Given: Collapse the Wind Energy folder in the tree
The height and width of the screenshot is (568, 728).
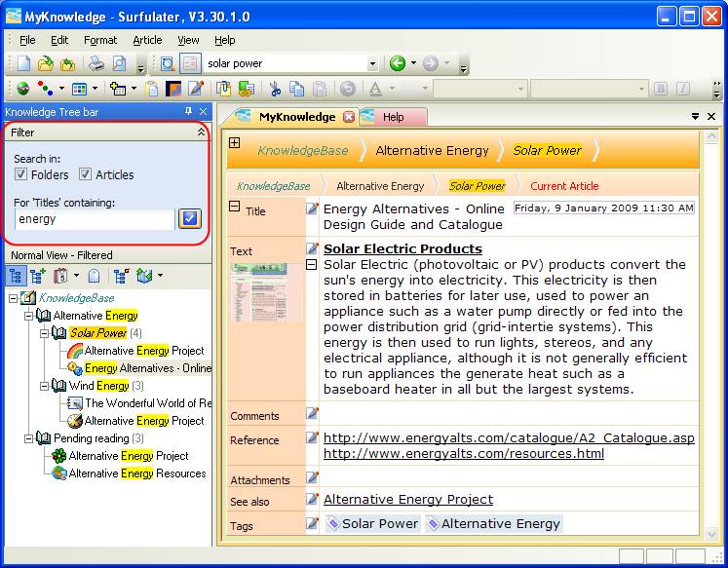Looking at the screenshot, I should click(x=45, y=386).
